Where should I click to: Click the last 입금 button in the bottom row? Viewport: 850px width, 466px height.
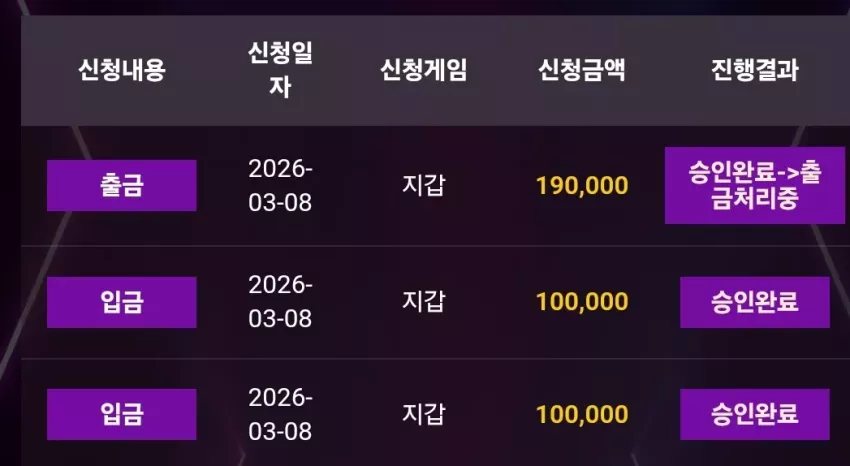click(121, 415)
